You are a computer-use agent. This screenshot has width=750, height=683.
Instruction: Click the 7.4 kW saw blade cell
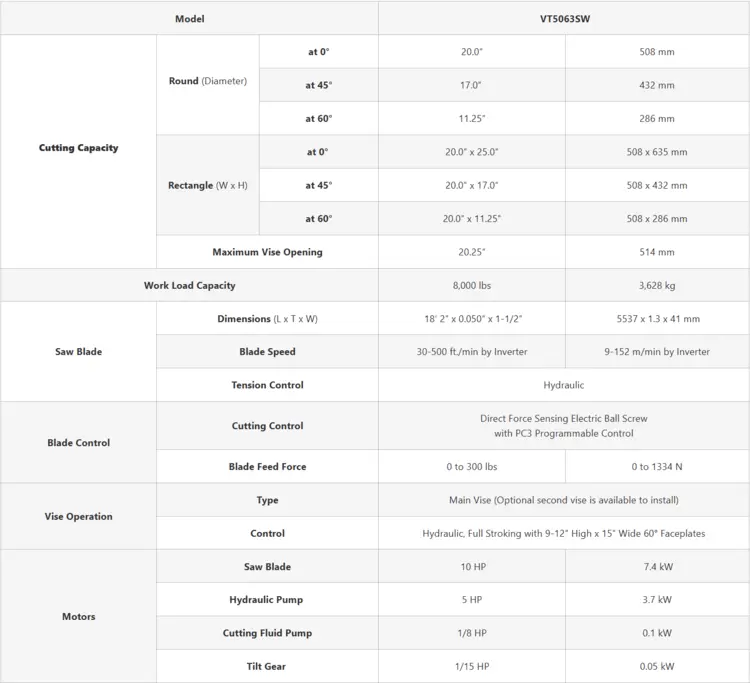pyautogui.click(x=658, y=567)
